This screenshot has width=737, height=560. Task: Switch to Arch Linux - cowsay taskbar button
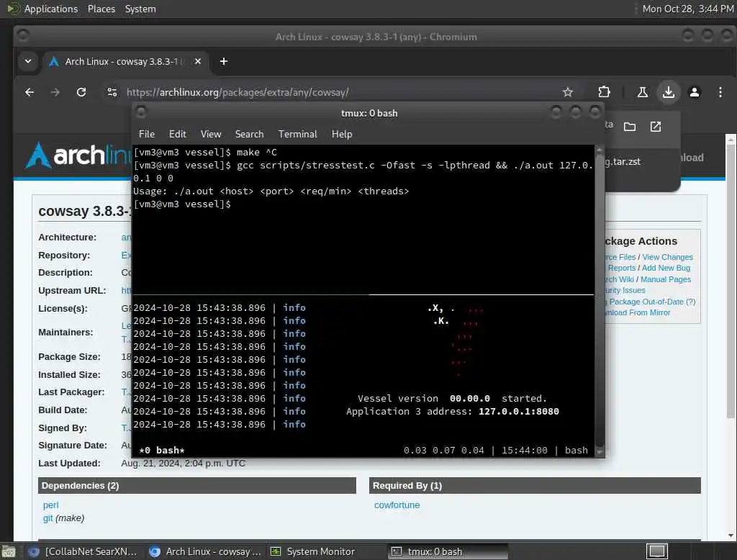click(205, 551)
